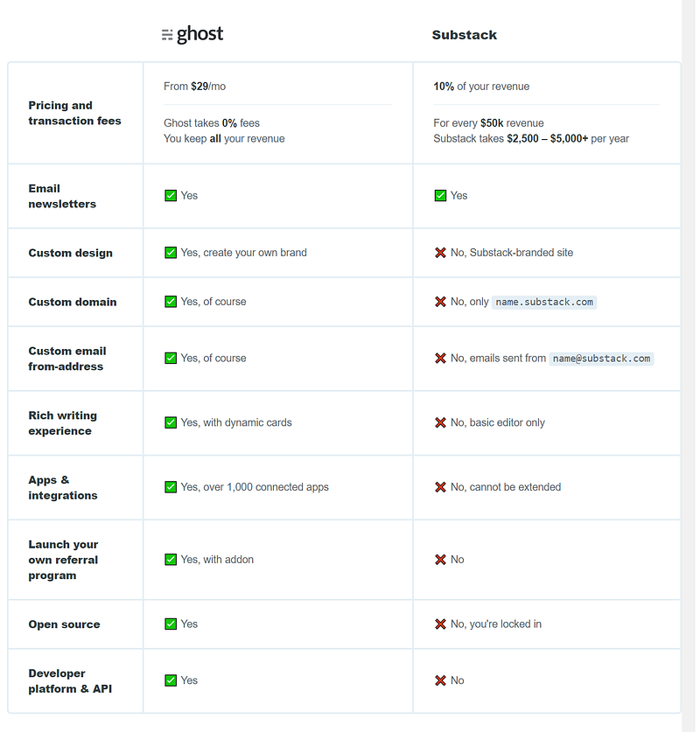Click 'For every $50k revenue' text
Image resolution: width=700 pixels, height=732 pixels.
coord(488,123)
